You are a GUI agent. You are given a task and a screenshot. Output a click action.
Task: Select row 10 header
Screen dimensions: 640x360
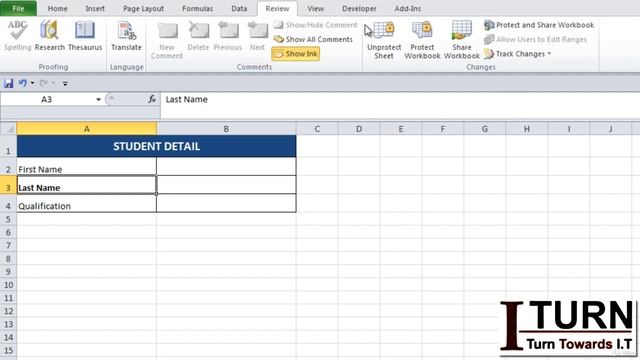click(x=8, y=285)
